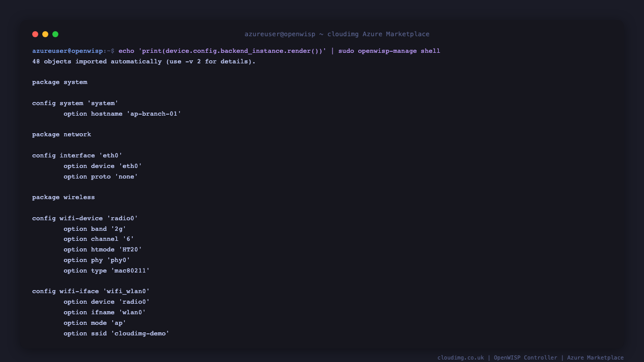
Task: Click the line config system 'system'
Action: coord(75,104)
